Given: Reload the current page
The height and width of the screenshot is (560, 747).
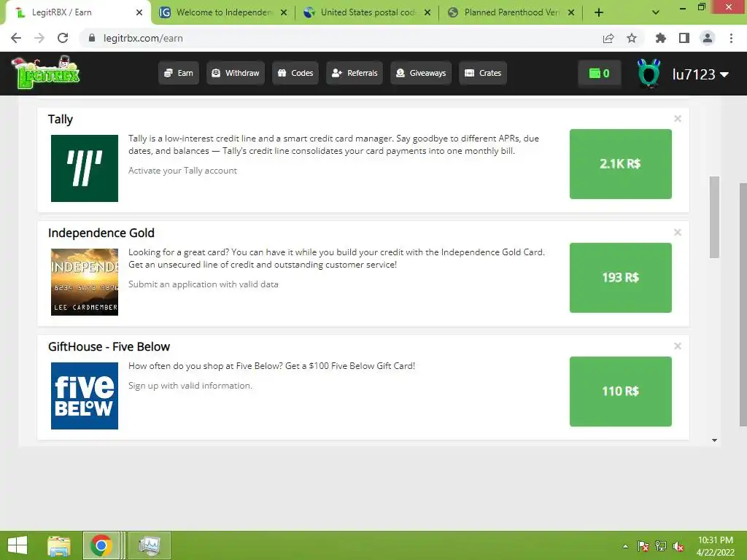Looking at the screenshot, I should tap(63, 38).
